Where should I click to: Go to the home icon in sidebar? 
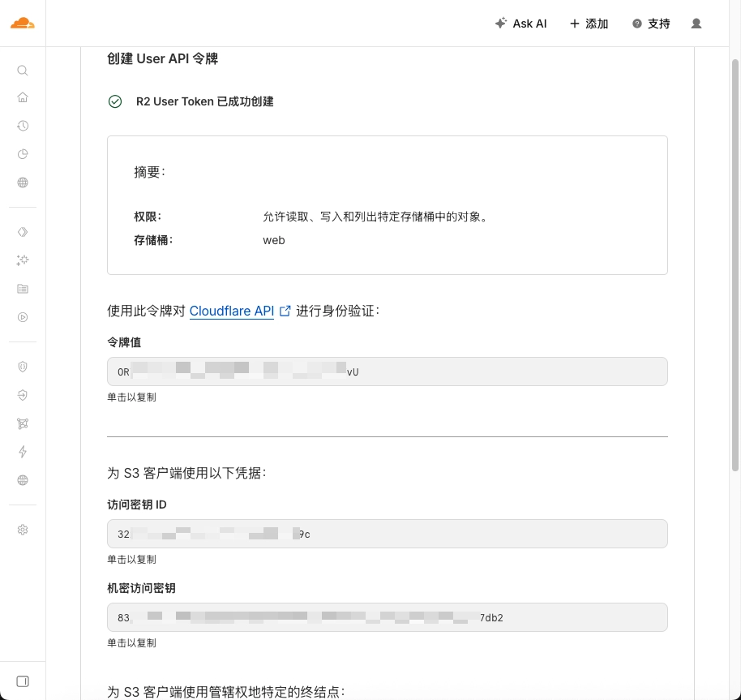[23, 97]
